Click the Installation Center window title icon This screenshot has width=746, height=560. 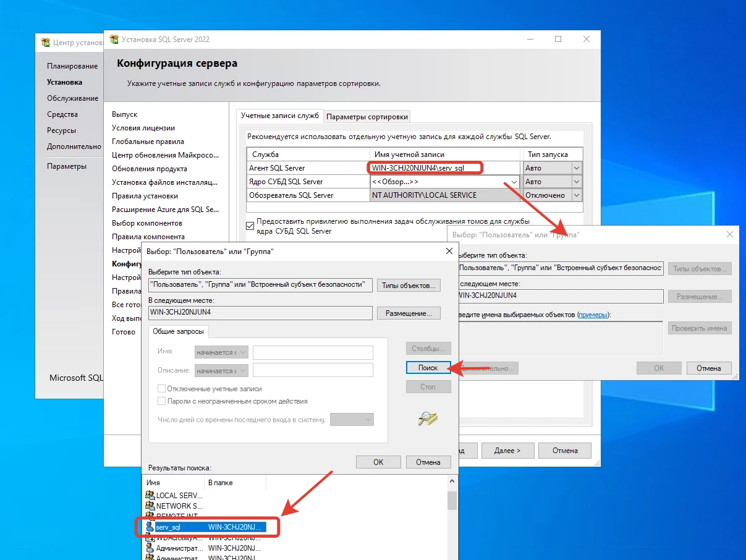pyautogui.click(x=45, y=43)
